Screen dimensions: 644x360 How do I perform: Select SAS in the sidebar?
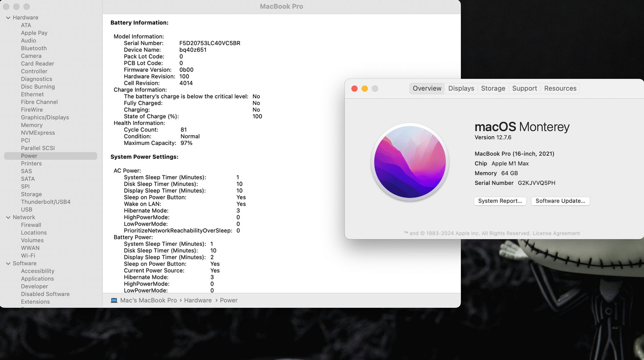pyautogui.click(x=26, y=171)
